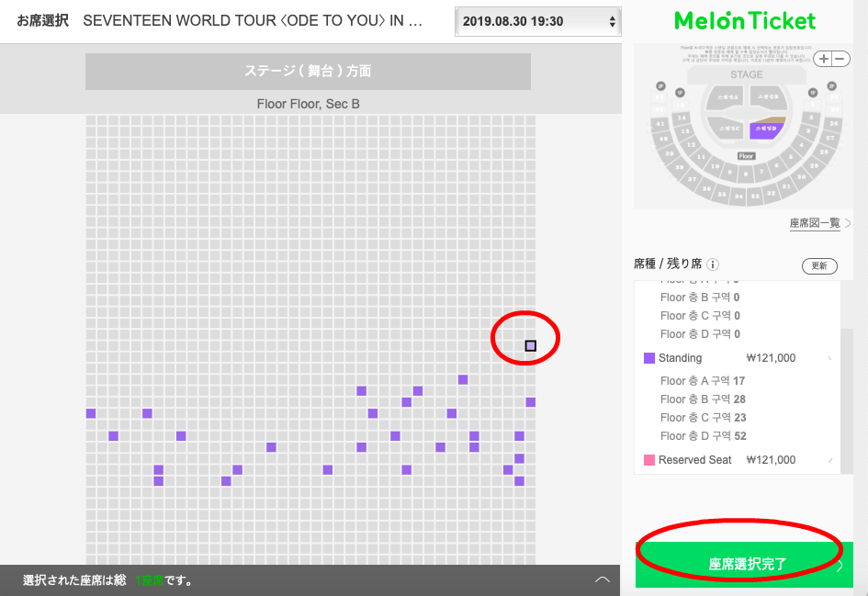
Task: Click the Floor label on venue map
Action: tap(746, 156)
